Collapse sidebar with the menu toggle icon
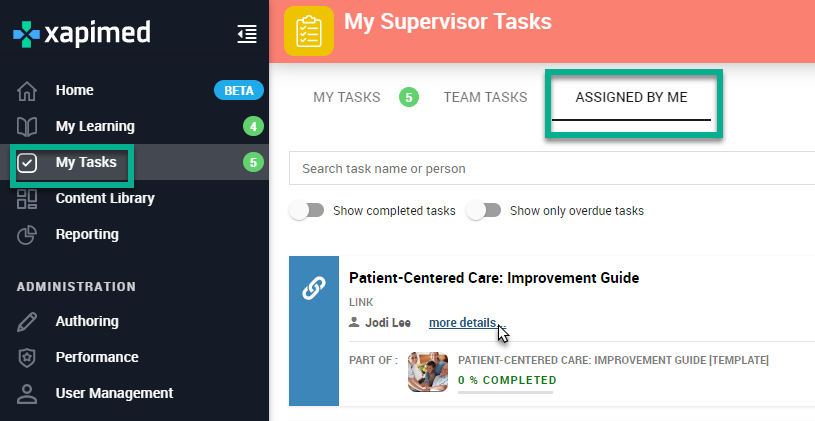 pos(247,34)
